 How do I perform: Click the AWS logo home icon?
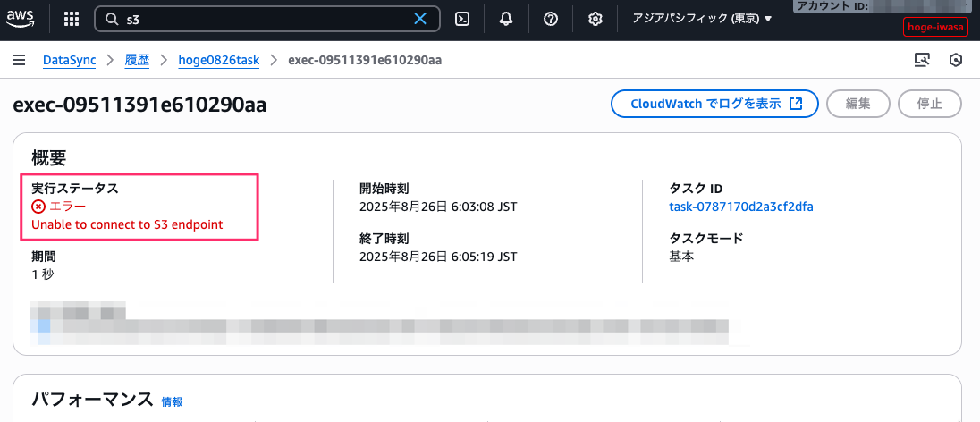click(20, 19)
